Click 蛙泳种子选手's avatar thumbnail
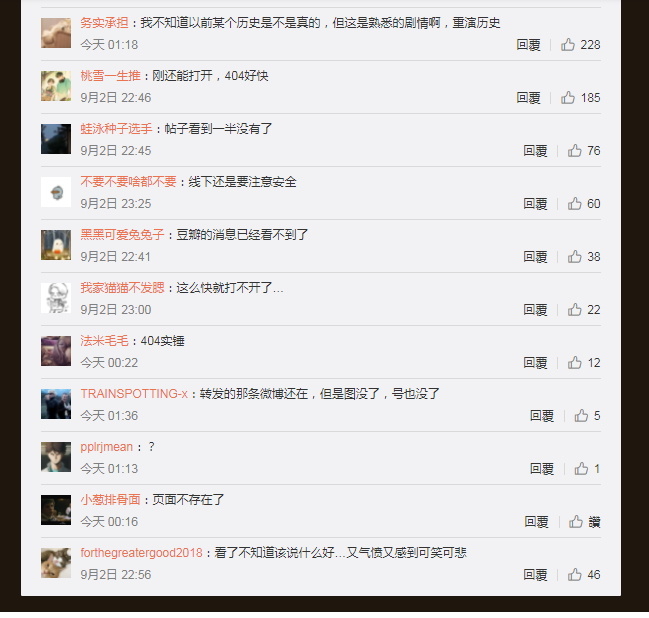This screenshot has width=649, height=618. pyautogui.click(x=56, y=139)
